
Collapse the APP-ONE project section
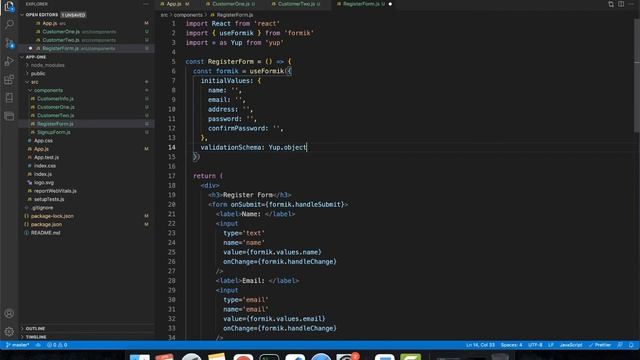[36, 57]
